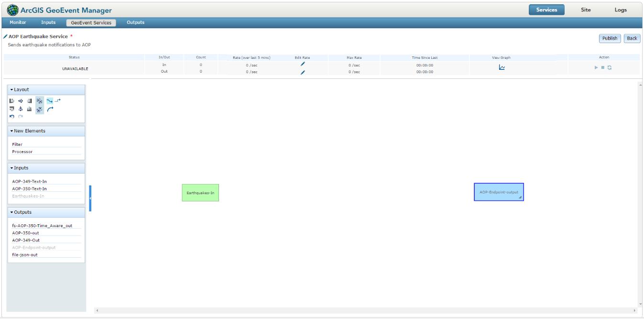The width and height of the screenshot is (644, 319).
Task: Click the align vertical middle icon
Action: click(21, 109)
